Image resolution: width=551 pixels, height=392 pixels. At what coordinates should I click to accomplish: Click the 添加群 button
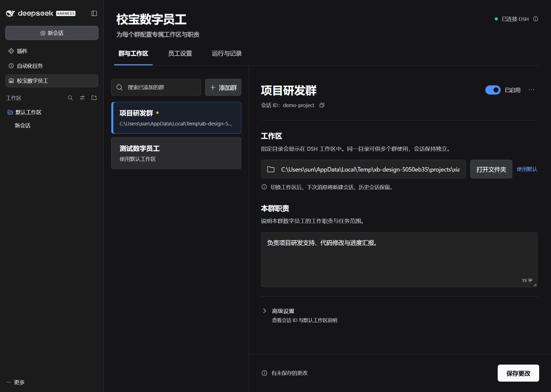(223, 87)
